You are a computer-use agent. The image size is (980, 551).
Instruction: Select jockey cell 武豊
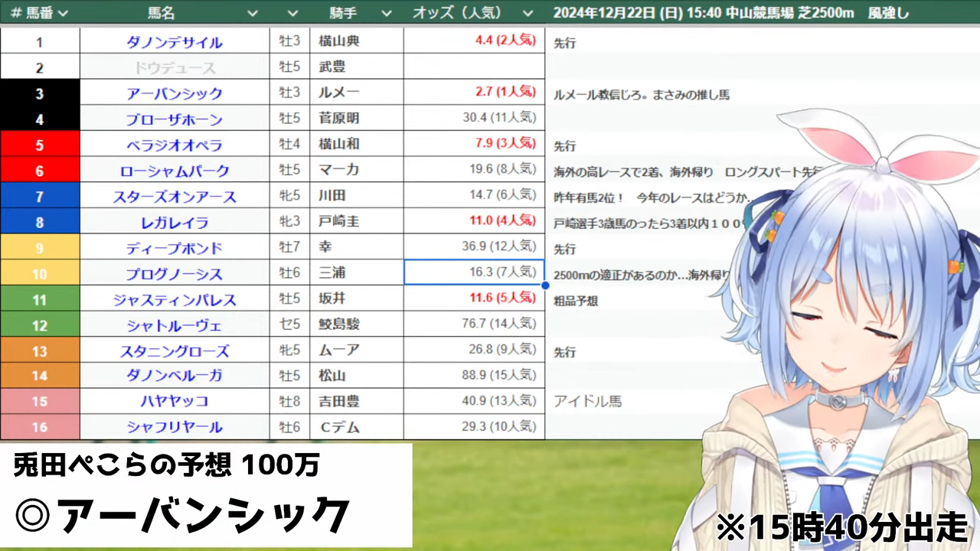coord(357,67)
